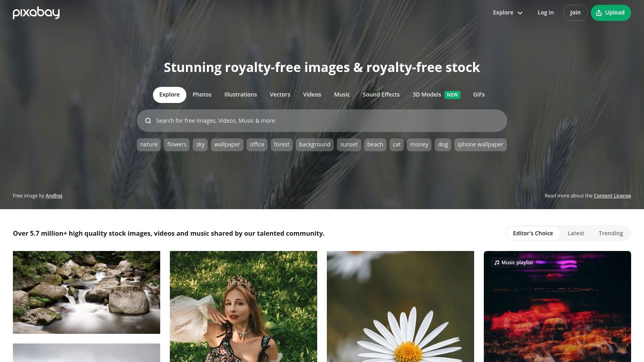Select the "iphone wallpaper" tag
The height and width of the screenshot is (362, 644).
click(480, 145)
